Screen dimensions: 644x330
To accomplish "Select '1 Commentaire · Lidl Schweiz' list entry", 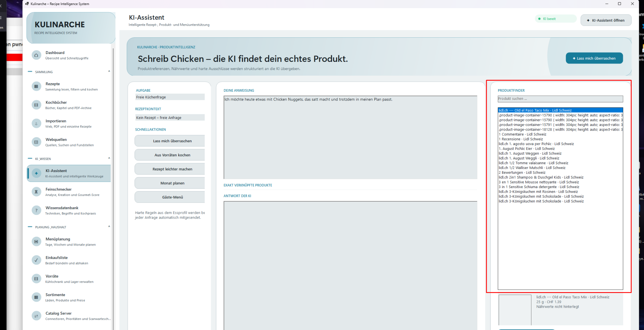I will click(560, 134).
